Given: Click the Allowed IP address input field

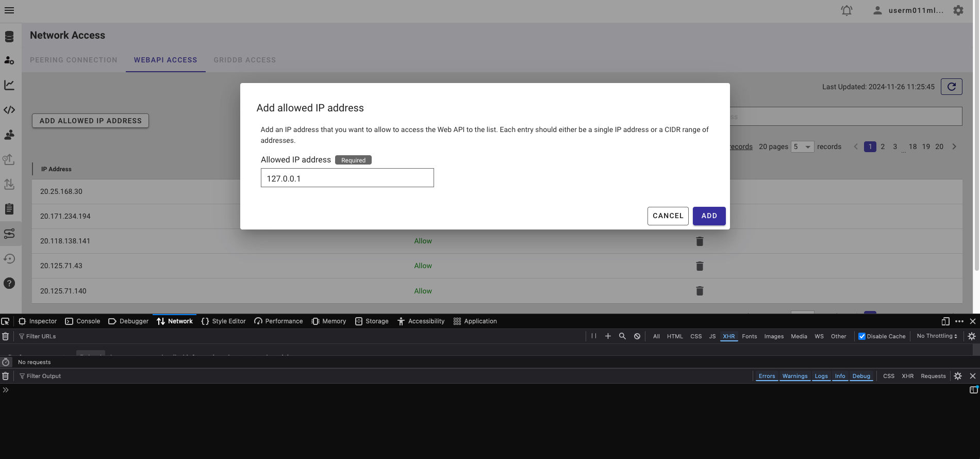Looking at the screenshot, I should (347, 178).
